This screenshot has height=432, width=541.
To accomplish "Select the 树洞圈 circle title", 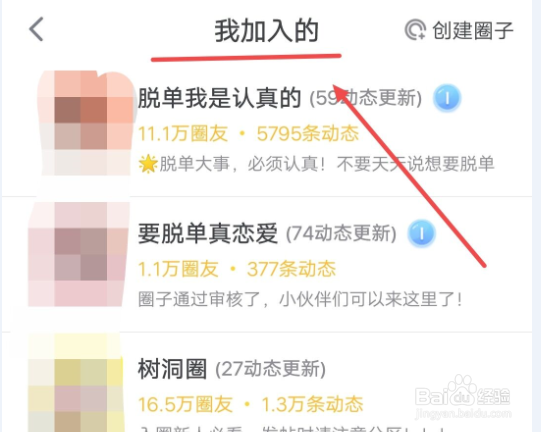I will (172, 369).
